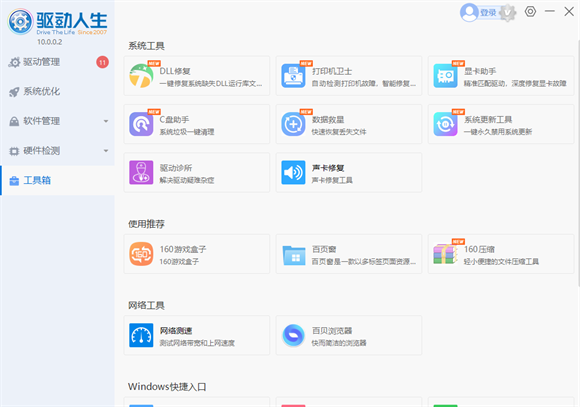Open the VIP badge icon
This screenshot has width=580, height=407.
508,13
